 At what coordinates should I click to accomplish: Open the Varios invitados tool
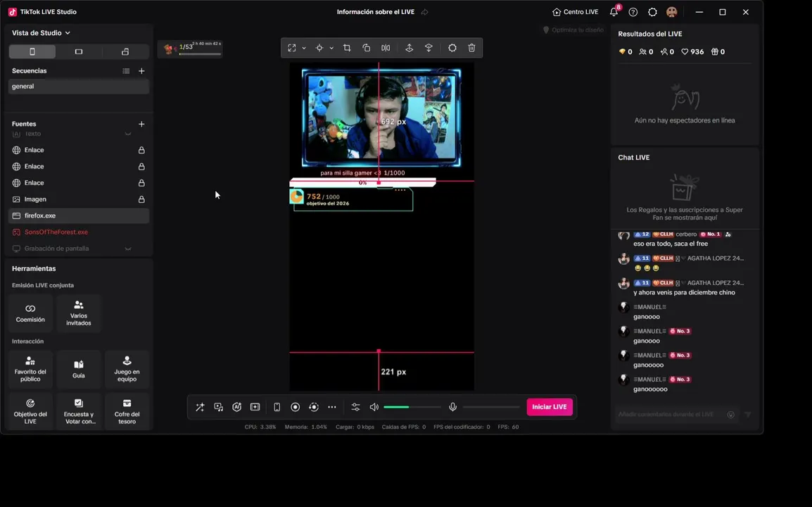tap(79, 313)
